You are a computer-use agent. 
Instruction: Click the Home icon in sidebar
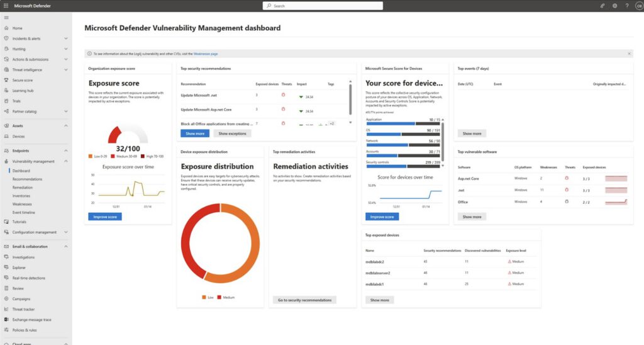click(x=6, y=28)
